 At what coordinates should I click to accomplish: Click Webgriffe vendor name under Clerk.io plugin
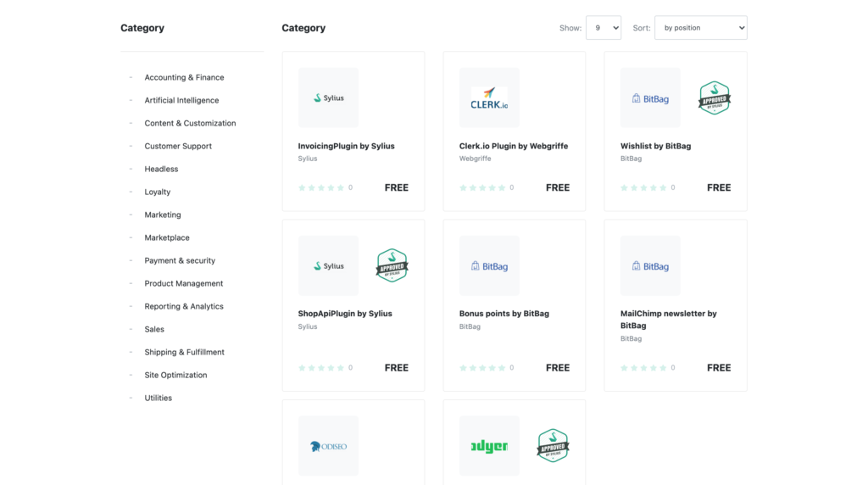pos(475,159)
